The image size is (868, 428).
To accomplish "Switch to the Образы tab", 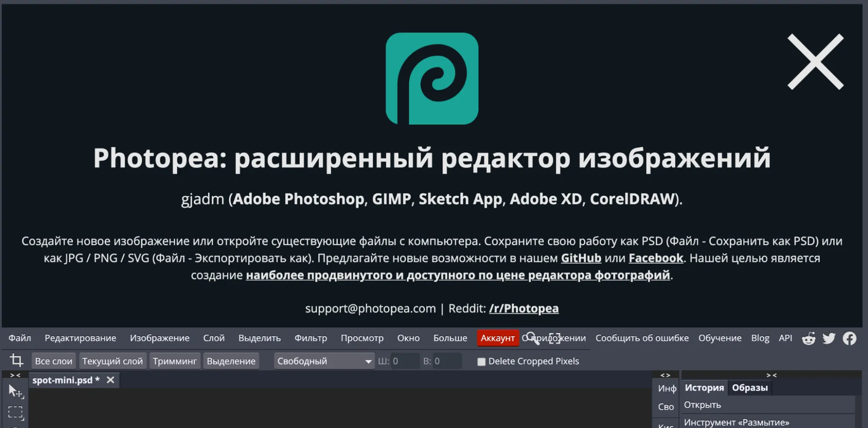I will click(x=749, y=388).
